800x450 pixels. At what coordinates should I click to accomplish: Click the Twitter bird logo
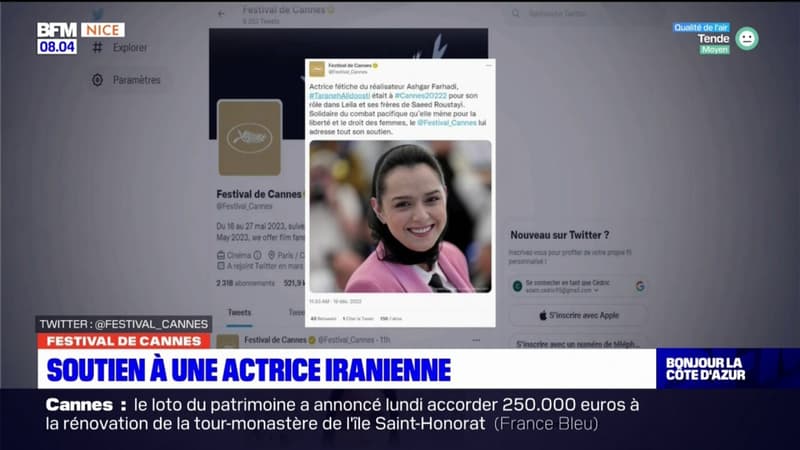coord(98,14)
